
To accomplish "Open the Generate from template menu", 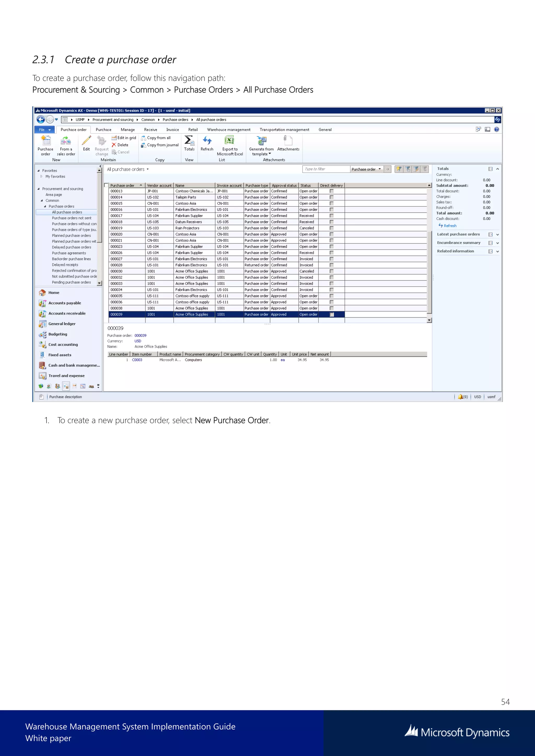I will (x=261, y=146).
